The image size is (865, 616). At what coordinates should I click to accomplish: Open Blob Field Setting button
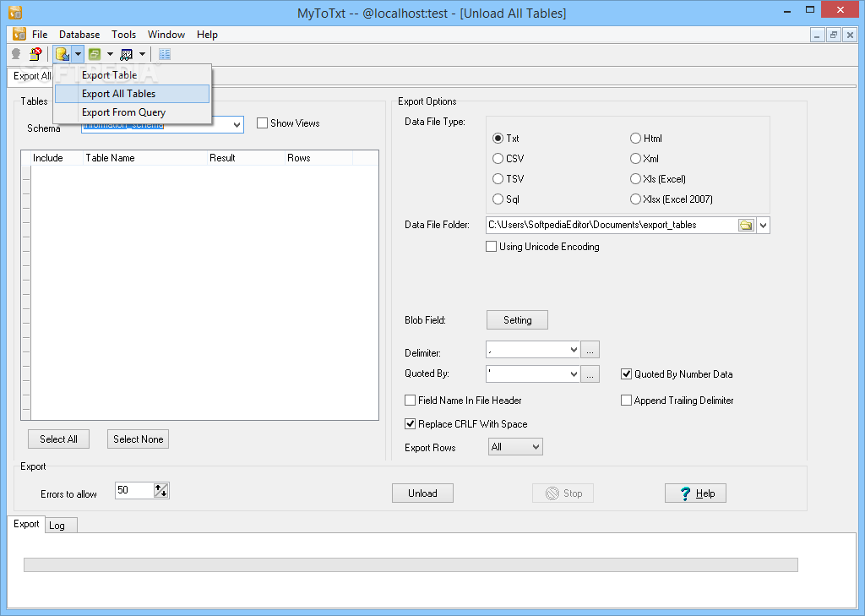click(518, 320)
